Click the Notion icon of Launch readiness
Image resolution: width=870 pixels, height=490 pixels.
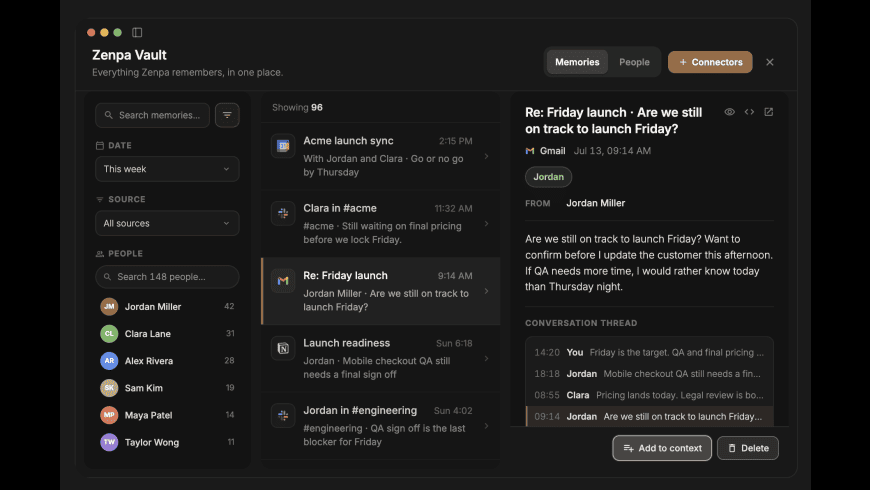click(x=283, y=348)
